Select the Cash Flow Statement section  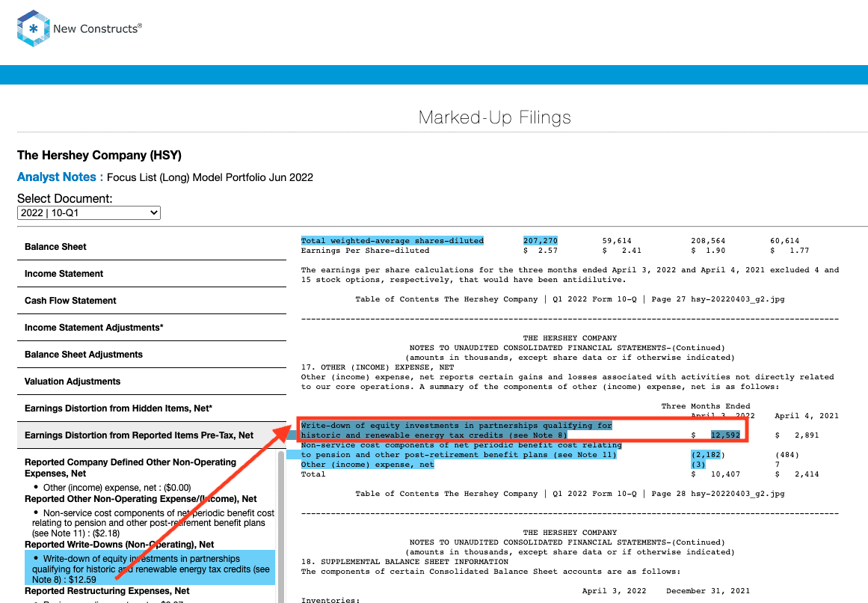(152, 301)
